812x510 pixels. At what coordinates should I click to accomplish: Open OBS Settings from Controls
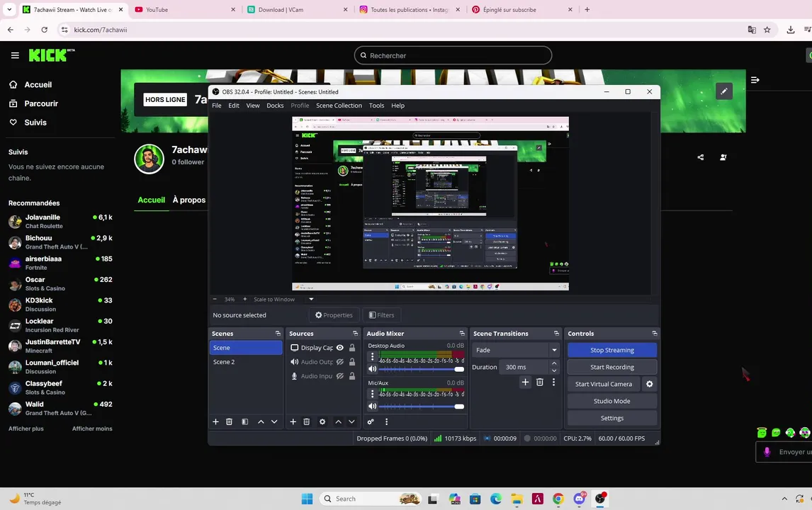pyautogui.click(x=612, y=419)
